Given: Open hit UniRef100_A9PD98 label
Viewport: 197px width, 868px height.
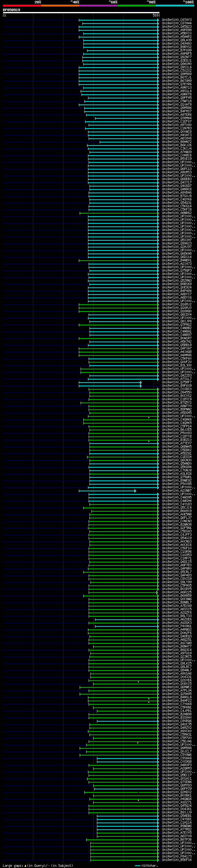Looking at the screenshot, I should [x=177, y=30].
